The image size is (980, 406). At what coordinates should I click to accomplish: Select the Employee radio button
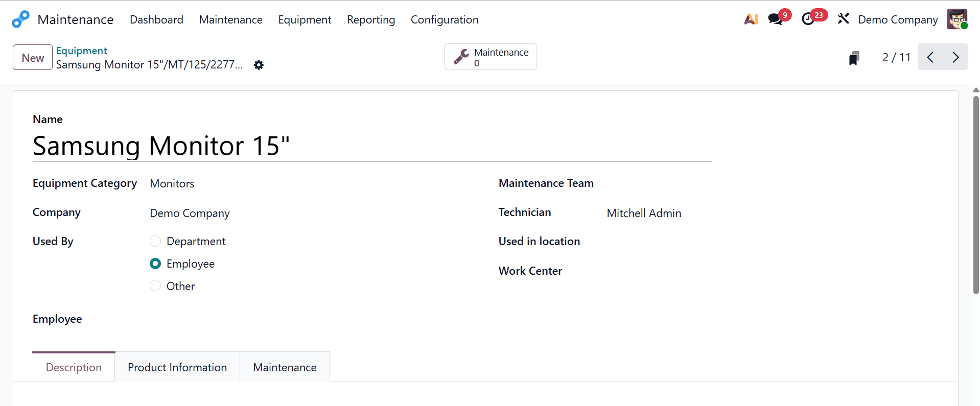click(x=155, y=264)
